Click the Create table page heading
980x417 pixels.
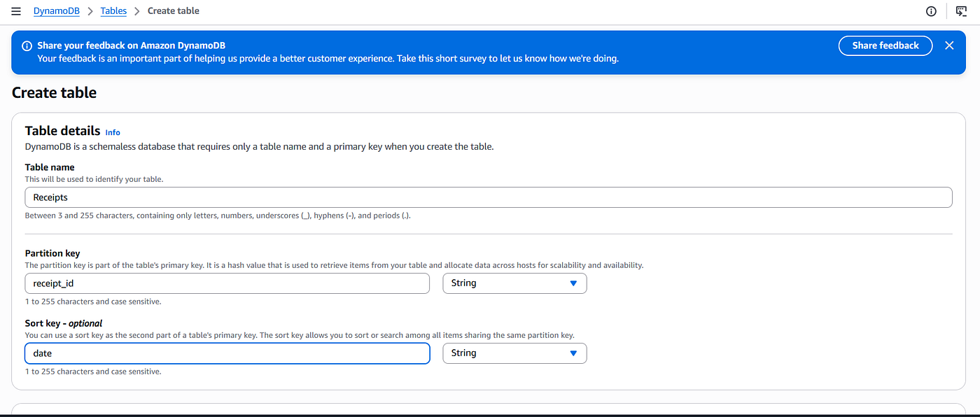tap(55, 93)
